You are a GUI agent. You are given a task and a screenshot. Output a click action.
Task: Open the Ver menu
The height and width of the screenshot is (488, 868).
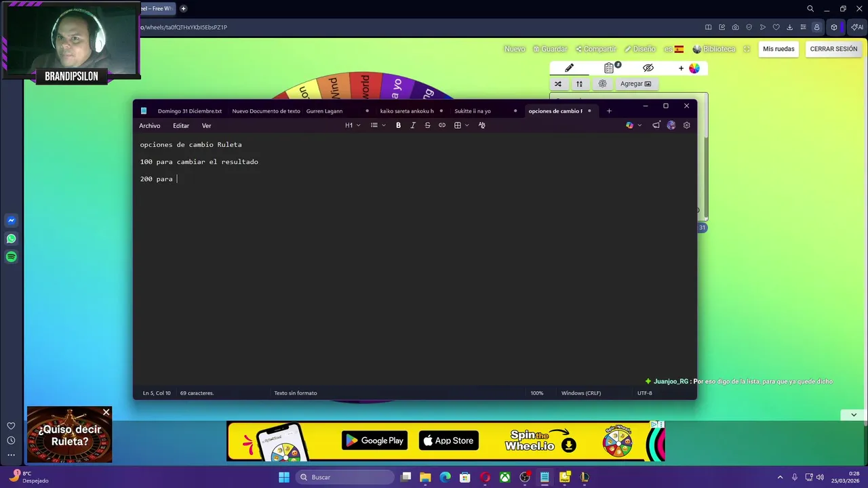coord(206,125)
